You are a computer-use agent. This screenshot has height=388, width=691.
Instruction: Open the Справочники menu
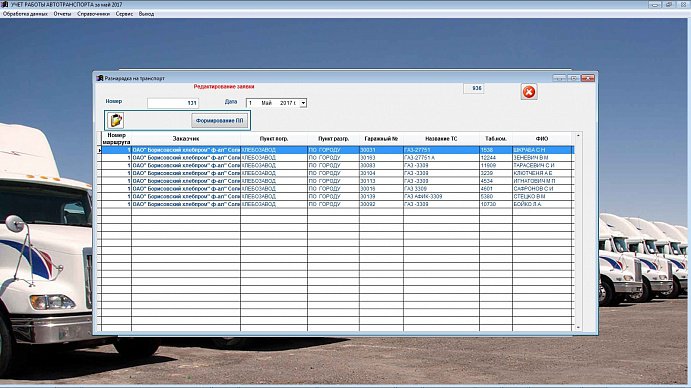[x=93, y=14]
